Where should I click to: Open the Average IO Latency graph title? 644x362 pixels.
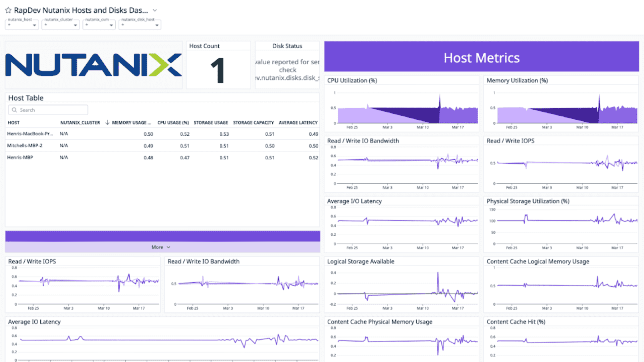(34, 322)
